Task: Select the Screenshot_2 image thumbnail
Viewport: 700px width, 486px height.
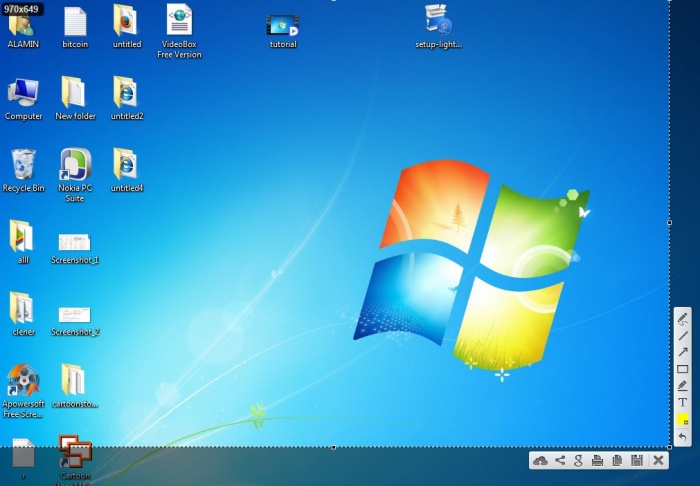Action: click(x=75, y=320)
